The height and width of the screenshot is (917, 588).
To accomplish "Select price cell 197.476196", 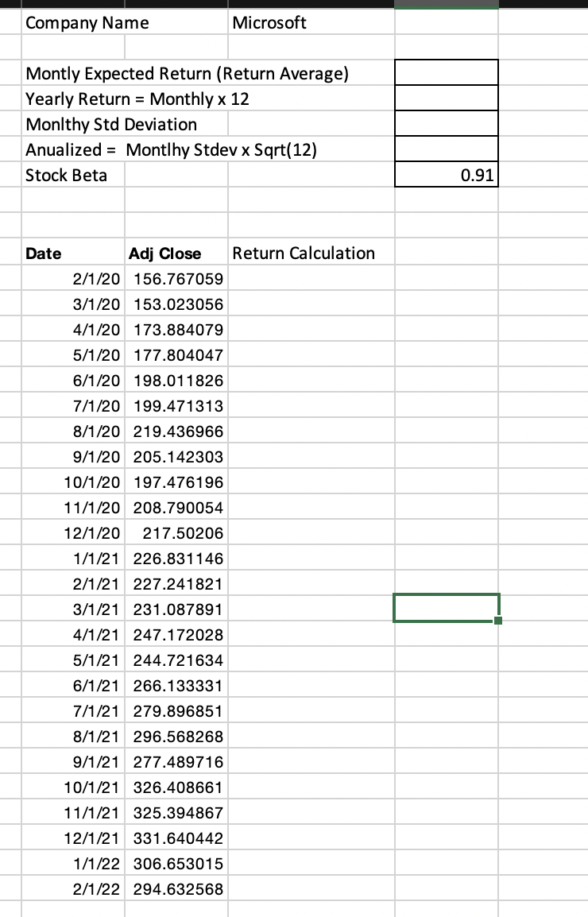I will click(x=176, y=482).
